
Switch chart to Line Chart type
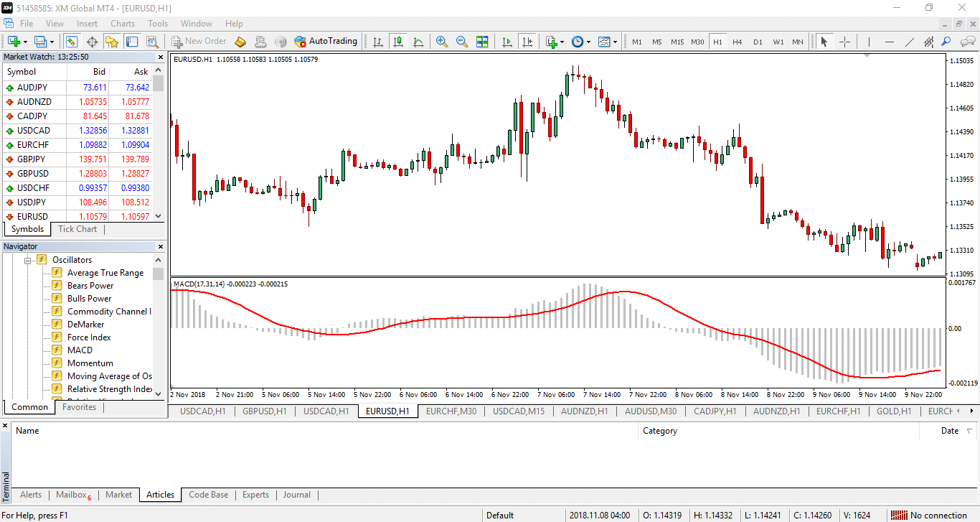tap(418, 42)
